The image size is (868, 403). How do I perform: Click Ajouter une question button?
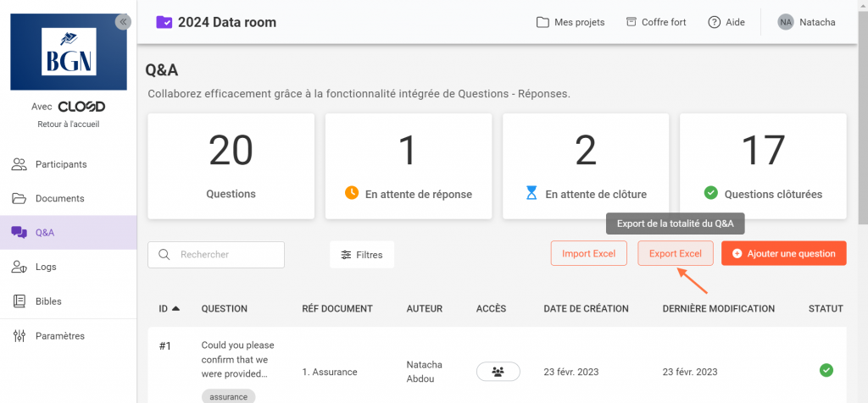click(783, 253)
